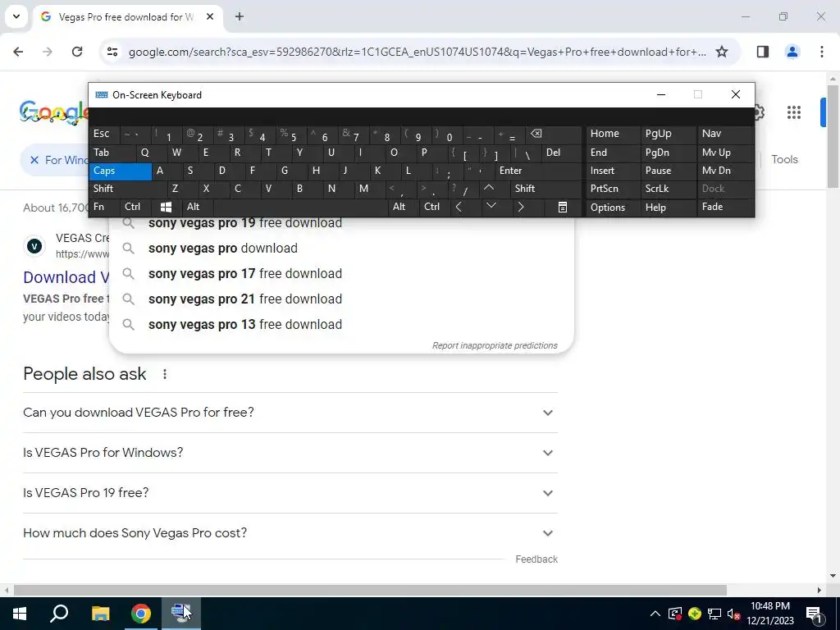The height and width of the screenshot is (630, 840).
Task: Click the Del key on keyboard
Action: point(561,153)
